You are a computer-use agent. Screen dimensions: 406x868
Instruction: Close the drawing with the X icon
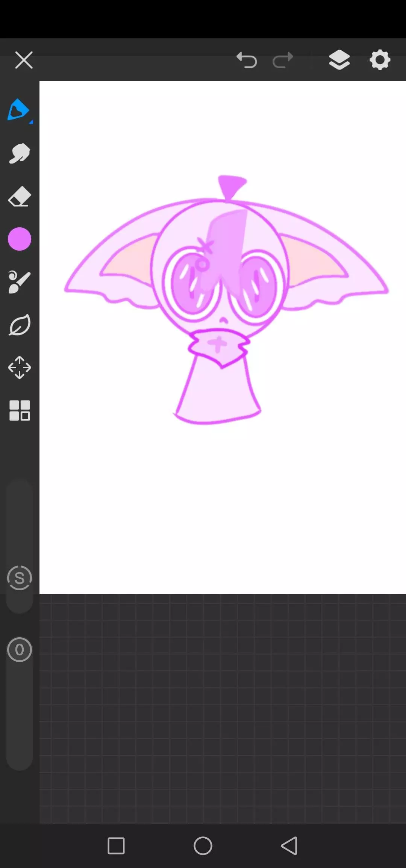(24, 60)
